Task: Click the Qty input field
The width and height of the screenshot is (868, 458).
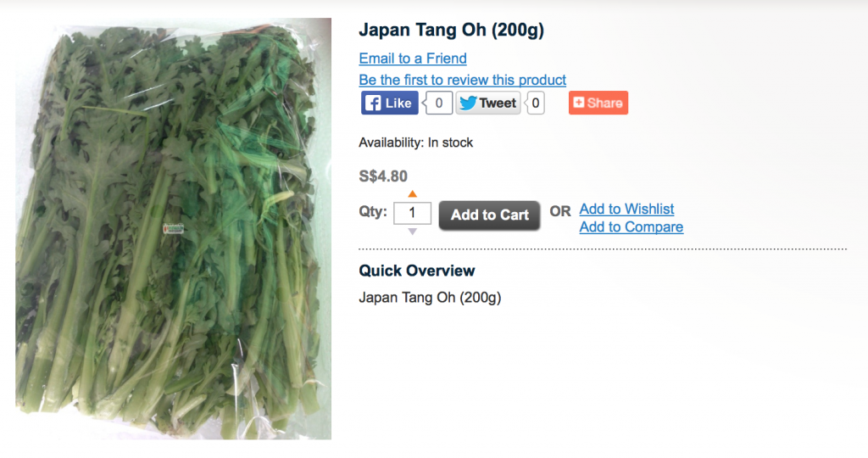Action: click(413, 213)
